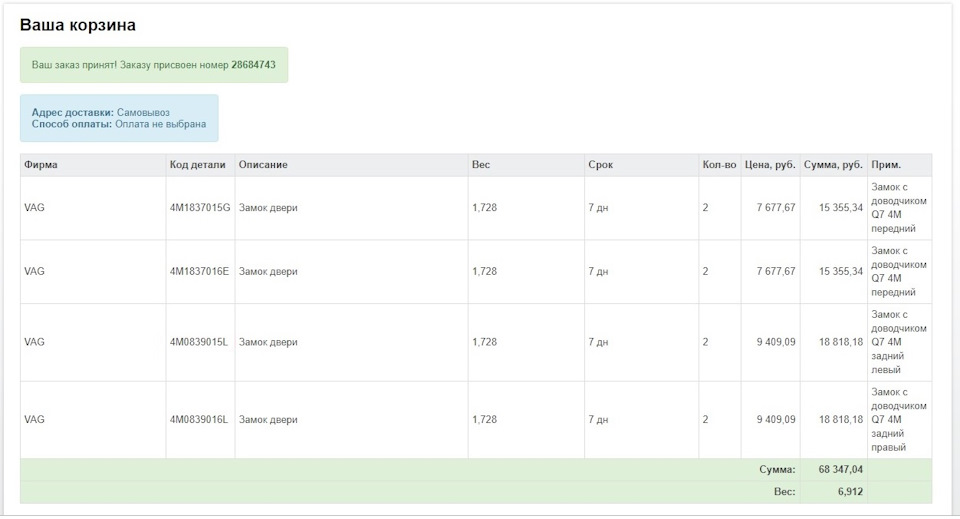Click the 'Кол-во' column header
Screen dimensions: 960x519
719,165
